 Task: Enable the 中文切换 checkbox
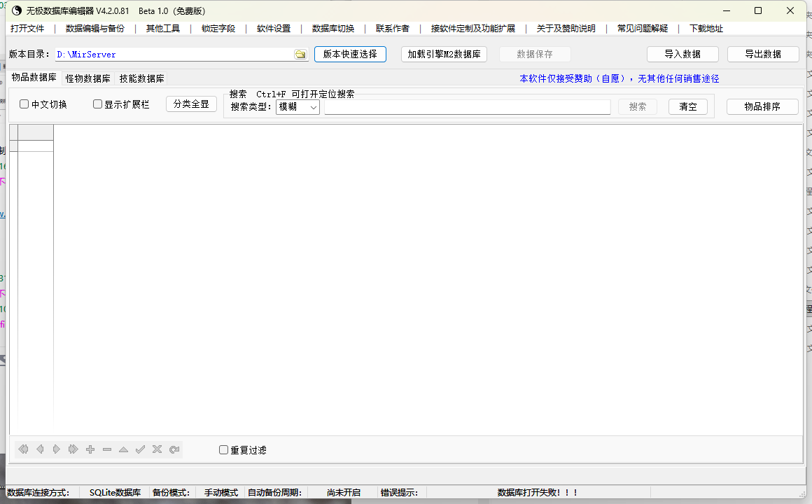point(25,103)
